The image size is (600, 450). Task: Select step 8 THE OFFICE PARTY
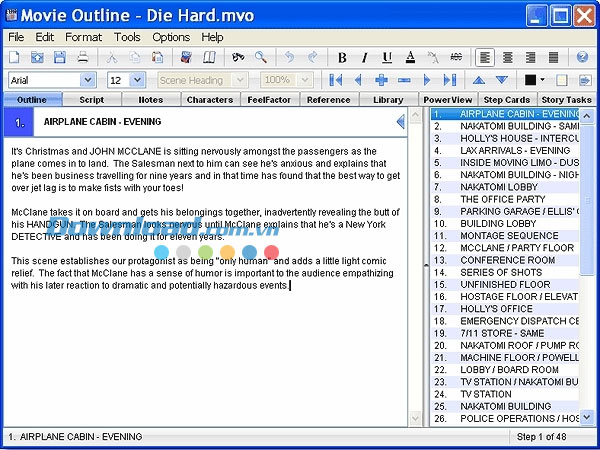coord(505,199)
